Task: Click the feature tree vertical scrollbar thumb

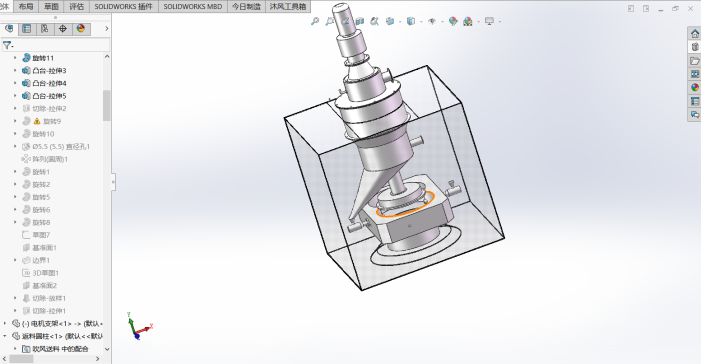Action: click(x=106, y=105)
